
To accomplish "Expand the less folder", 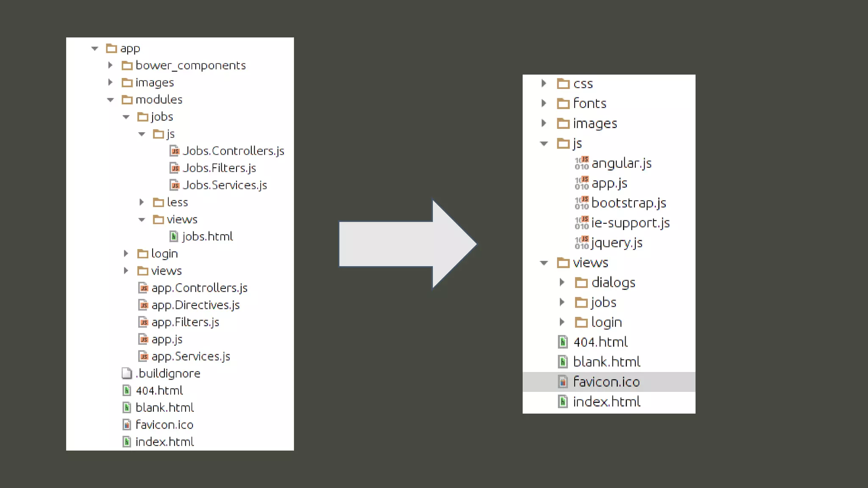I will 142,202.
